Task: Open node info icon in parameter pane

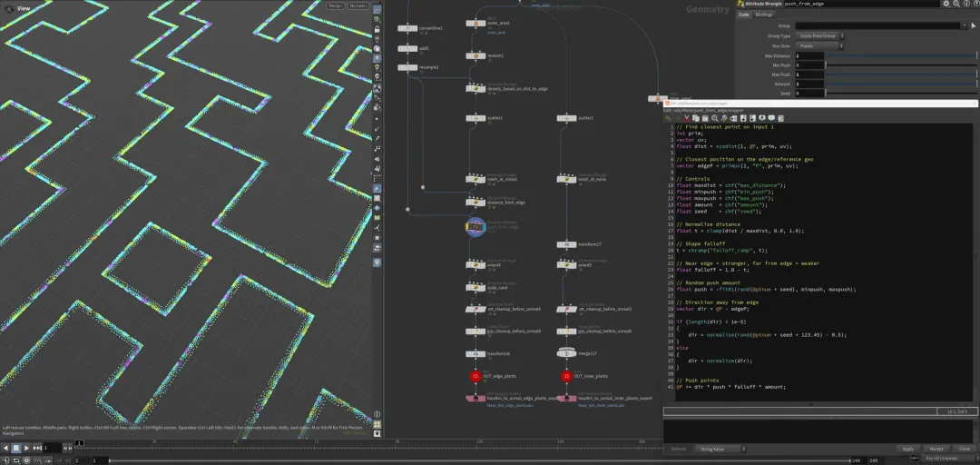Action: point(965,4)
